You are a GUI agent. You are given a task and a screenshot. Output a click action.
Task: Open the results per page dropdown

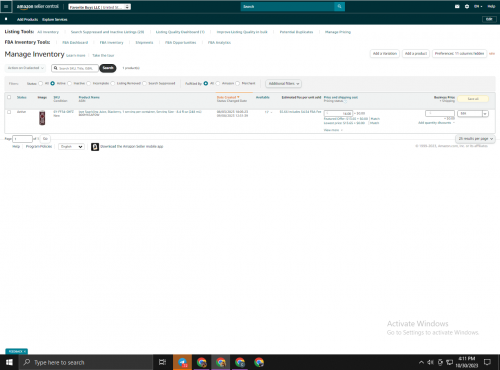point(475,139)
